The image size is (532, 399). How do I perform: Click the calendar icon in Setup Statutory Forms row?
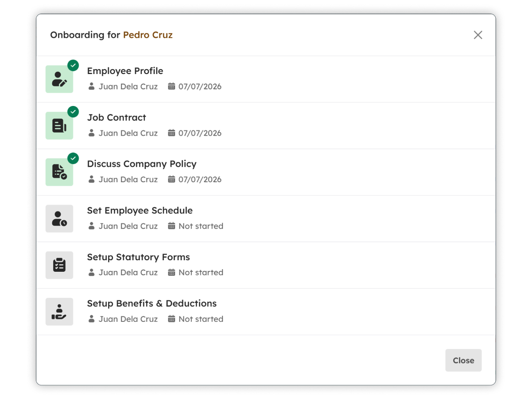pos(171,273)
